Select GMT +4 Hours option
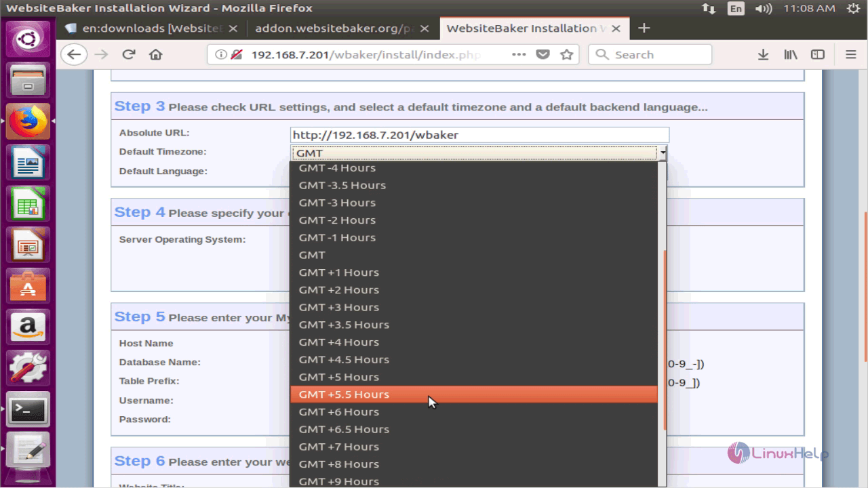The width and height of the screenshot is (868, 488). (473, 342)
